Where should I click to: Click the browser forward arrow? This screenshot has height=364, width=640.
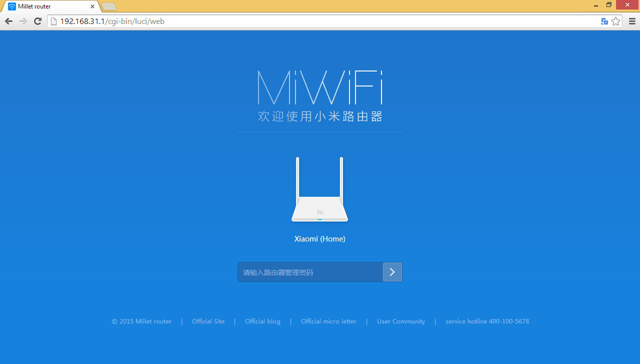pyautogui.click(x=23, y=21)
